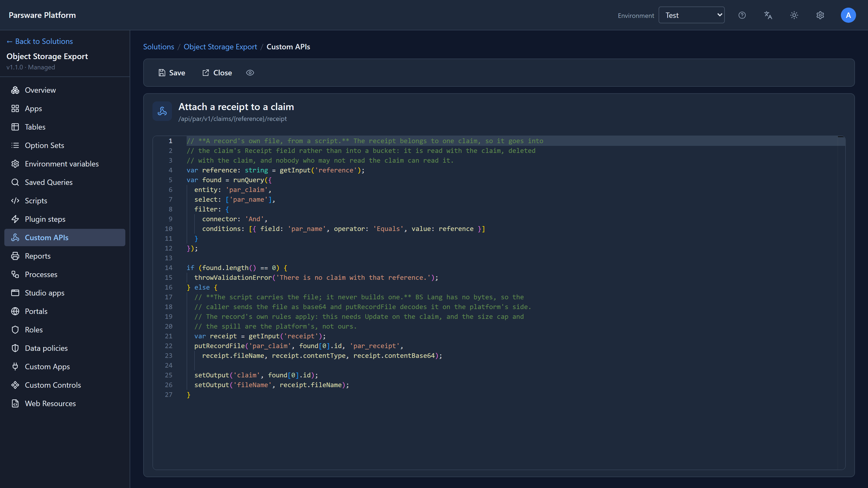Click the Object Storage Export breadcrumb
The height and width of the screenshot is (488, 868).
pyautogui.click(x=220, y=47)
